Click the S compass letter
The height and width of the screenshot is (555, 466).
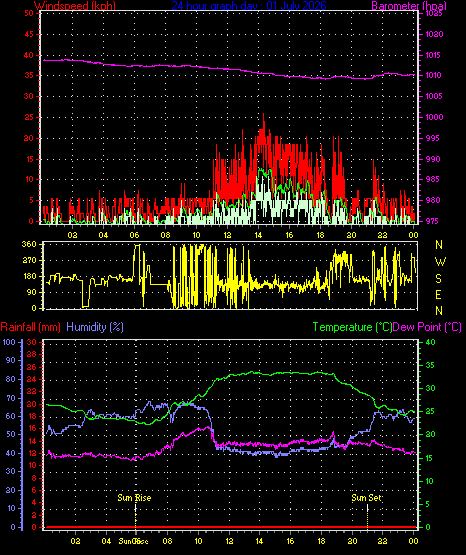click(438, 279)
